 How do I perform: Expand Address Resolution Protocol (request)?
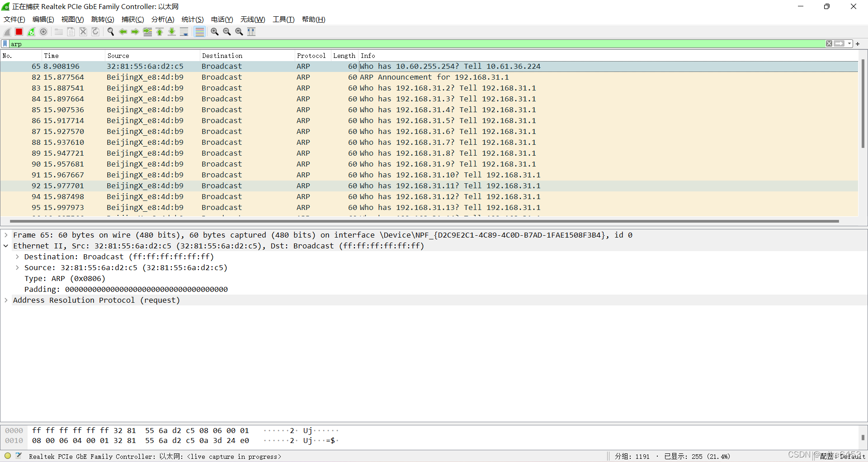tap(6, 300)
